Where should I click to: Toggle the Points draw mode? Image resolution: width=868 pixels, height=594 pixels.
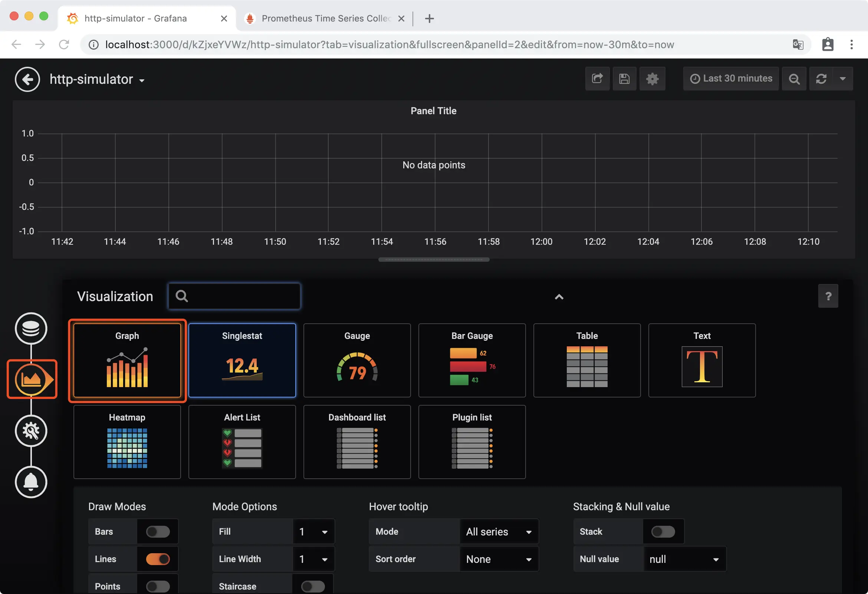pos(158,586)
